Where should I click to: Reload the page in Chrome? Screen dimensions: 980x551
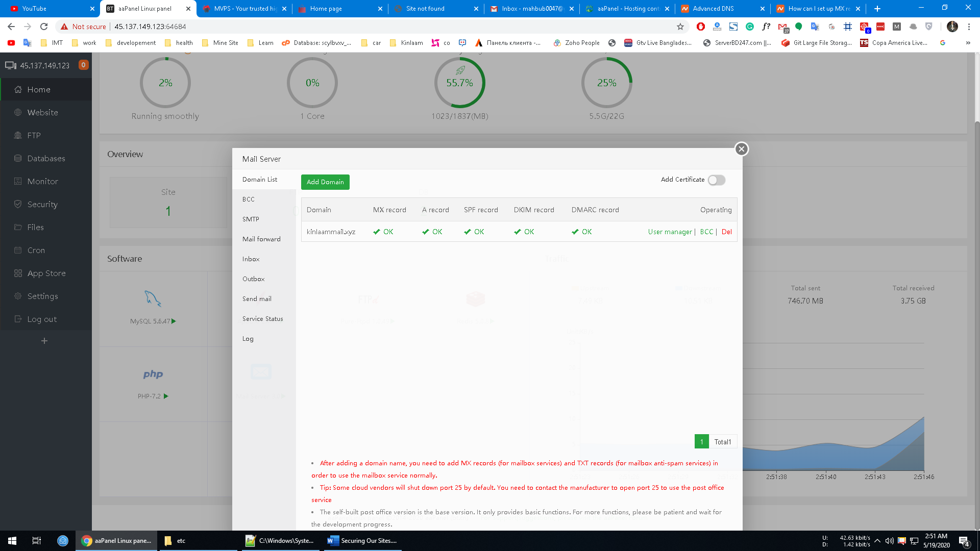coord(44,27)
